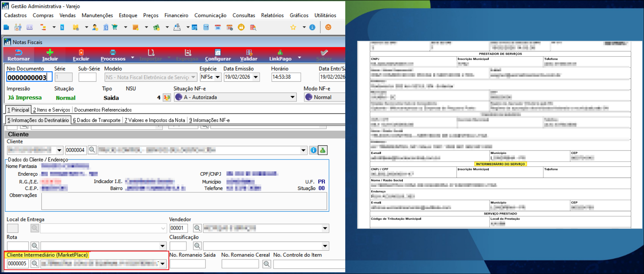
Task: Click the orange power icon in toolbar
Action: pyautogui.click(x=328, y=27)
